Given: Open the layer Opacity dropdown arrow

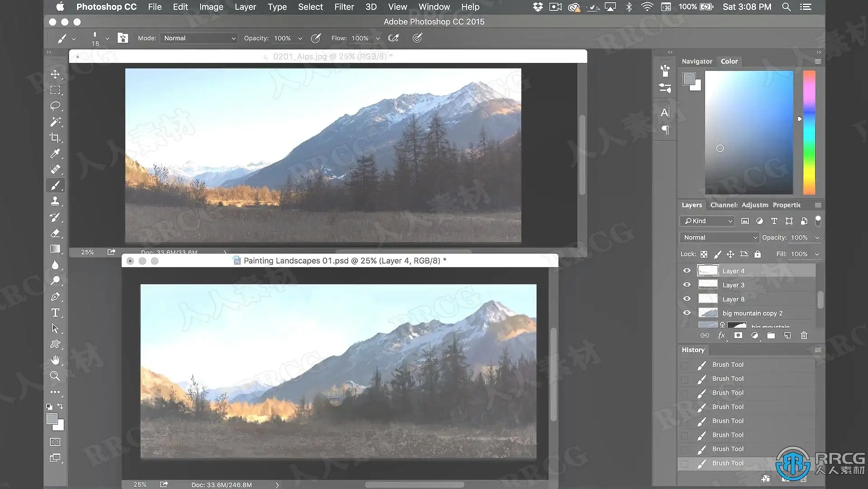Looking at the screenshot, I should [817, 238].
